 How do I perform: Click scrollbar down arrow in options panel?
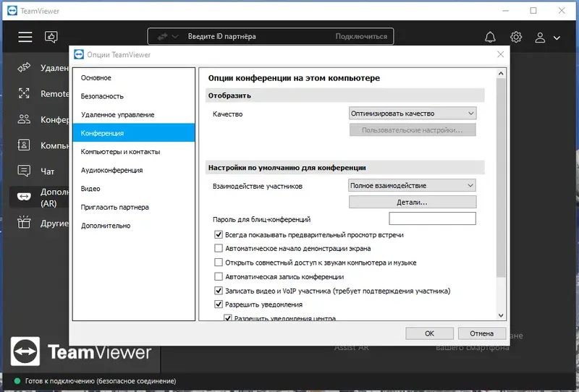[501, 315]
